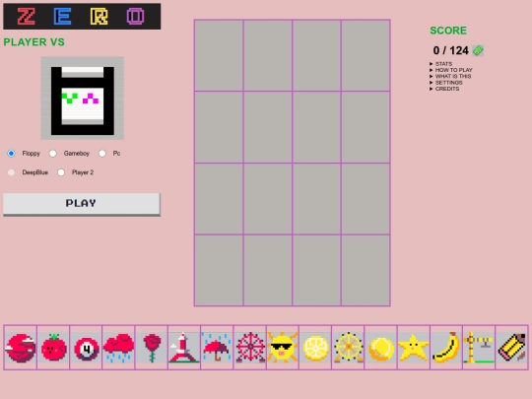Choose the yellow ferris wheel card

coord(348,348)
